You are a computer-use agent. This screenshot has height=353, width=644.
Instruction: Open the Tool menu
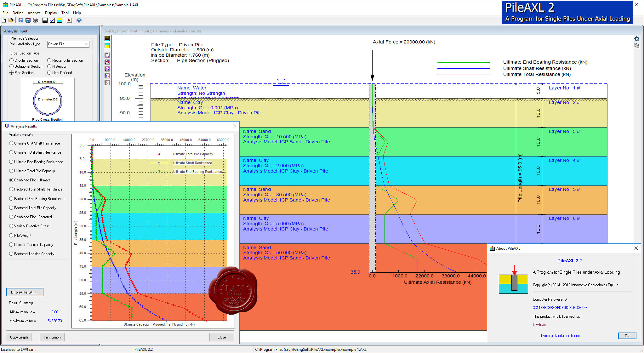pos(65,13)
